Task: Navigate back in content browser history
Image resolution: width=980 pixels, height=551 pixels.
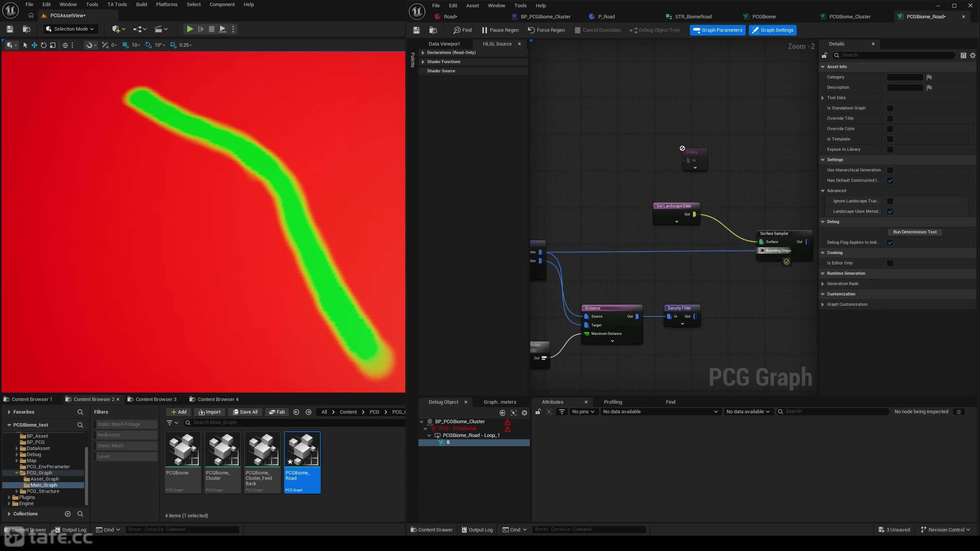Action: (296, 412)
